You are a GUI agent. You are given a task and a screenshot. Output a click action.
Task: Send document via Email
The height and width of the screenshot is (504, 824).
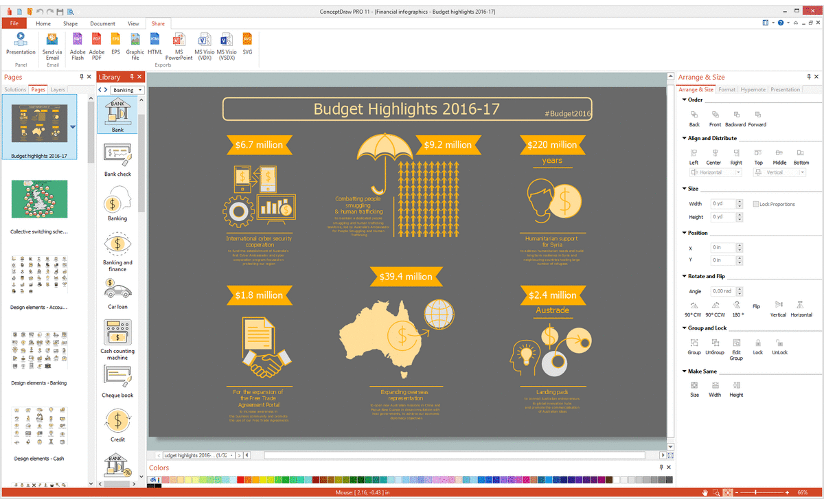52,46
